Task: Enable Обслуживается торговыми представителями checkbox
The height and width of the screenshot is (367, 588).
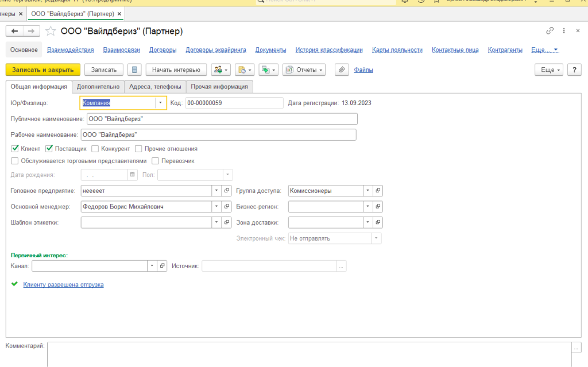Action: point(15,161)
